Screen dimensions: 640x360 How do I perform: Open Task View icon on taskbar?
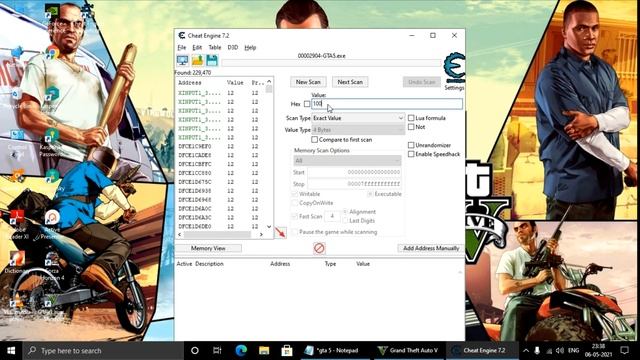pyautogui.click(x=217, y=350)
